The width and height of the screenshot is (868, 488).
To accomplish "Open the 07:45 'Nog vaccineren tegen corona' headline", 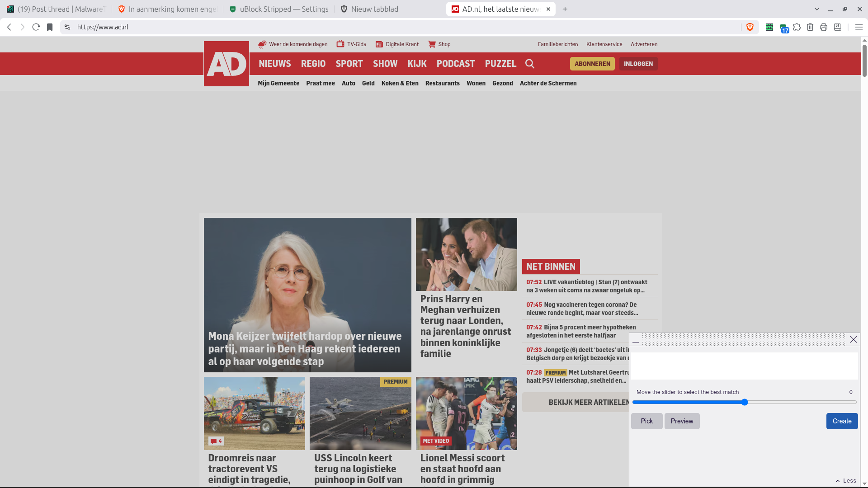I will coord(582,309).
